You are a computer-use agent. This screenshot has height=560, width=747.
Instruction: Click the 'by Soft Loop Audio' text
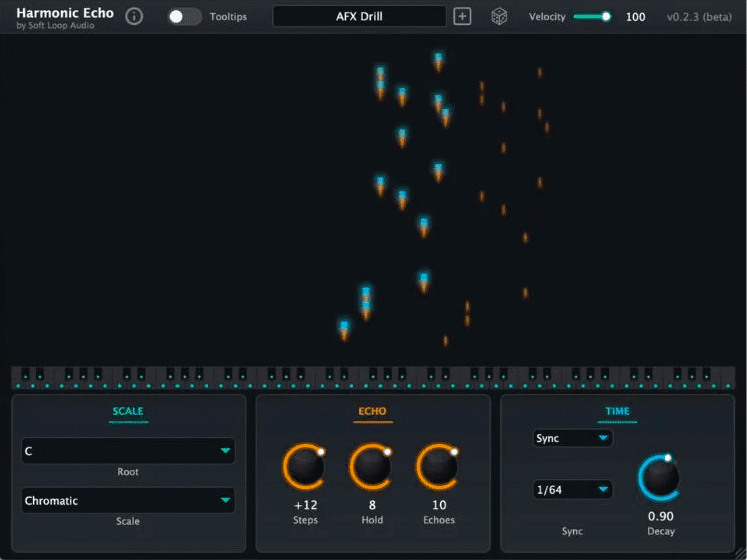coord(55,26)
